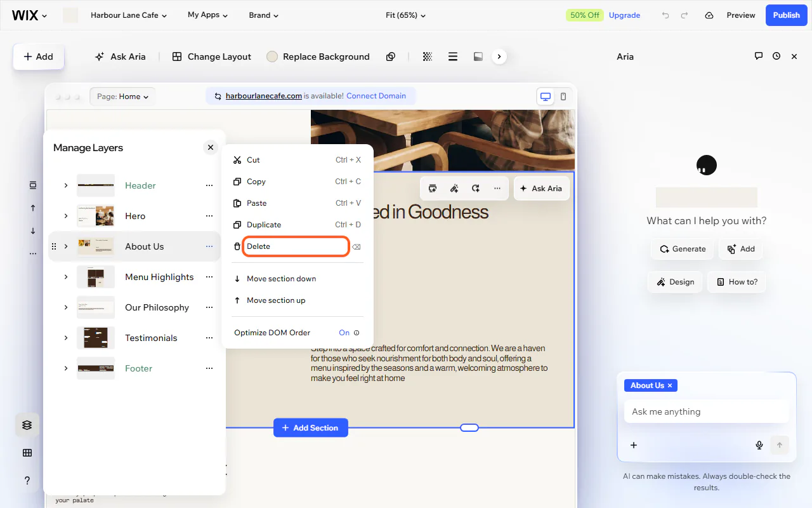Viewport: 812px width, 508px height.
Task: Open the Fit (65%) zoom dropdown
Action: 406,15
